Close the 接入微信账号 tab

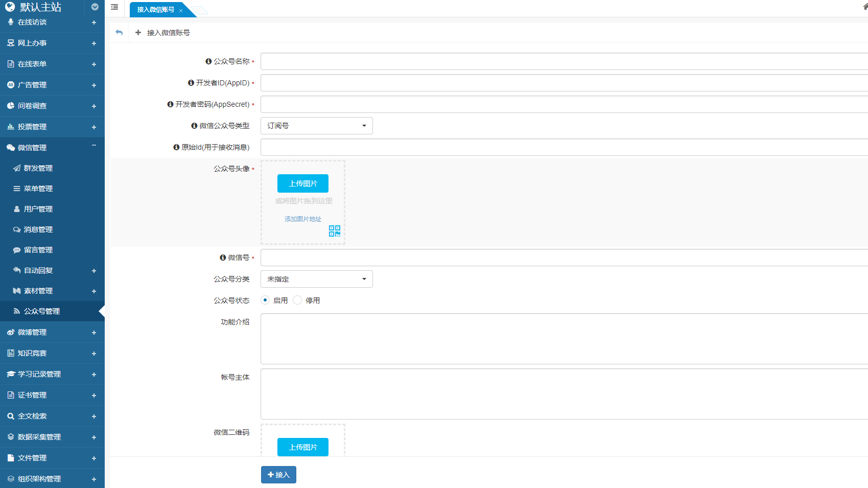[x=181, y=10]
